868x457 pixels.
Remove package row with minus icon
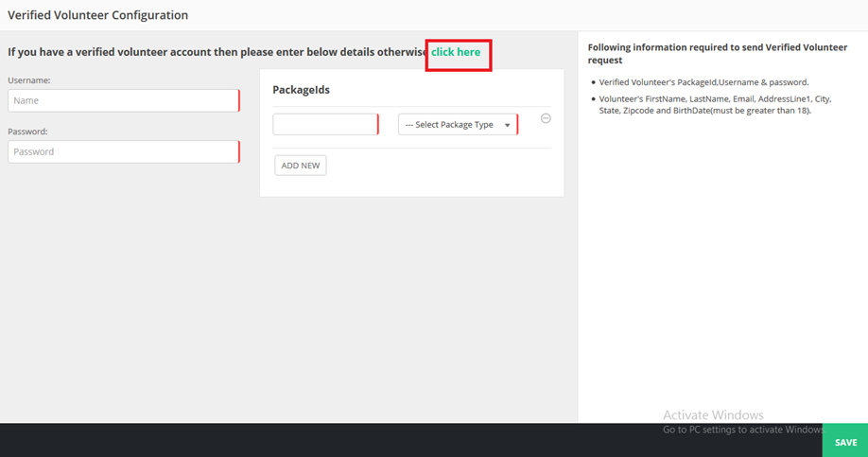pos(546,118)
